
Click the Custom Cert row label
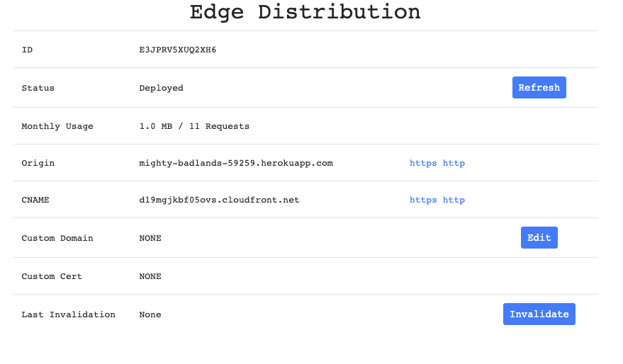52,276
